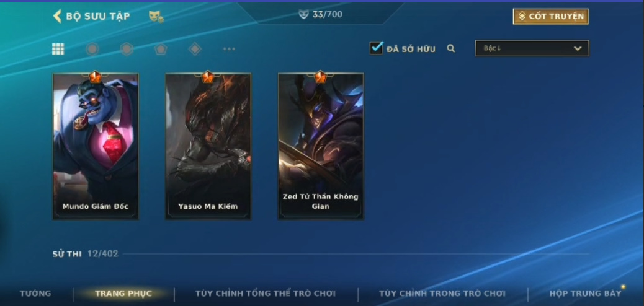Click the Cốt Truyện button

(x=551, y=16)
